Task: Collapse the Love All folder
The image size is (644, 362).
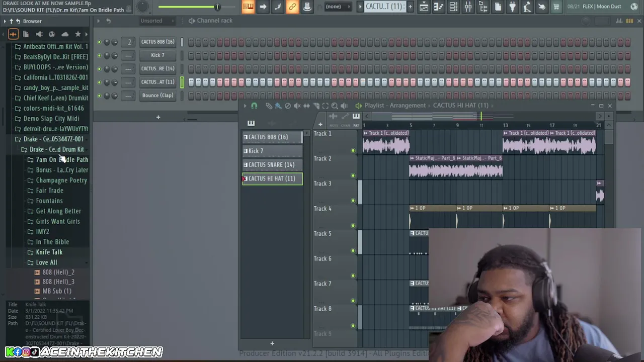Action: (46, 262)
